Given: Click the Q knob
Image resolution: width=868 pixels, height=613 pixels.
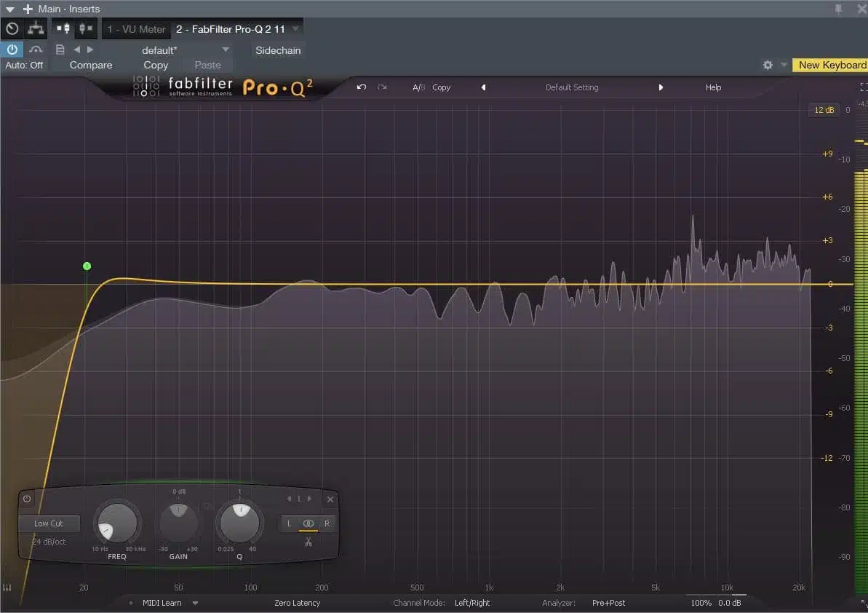Looking at the screenshot, I should [x=239, y=523].
